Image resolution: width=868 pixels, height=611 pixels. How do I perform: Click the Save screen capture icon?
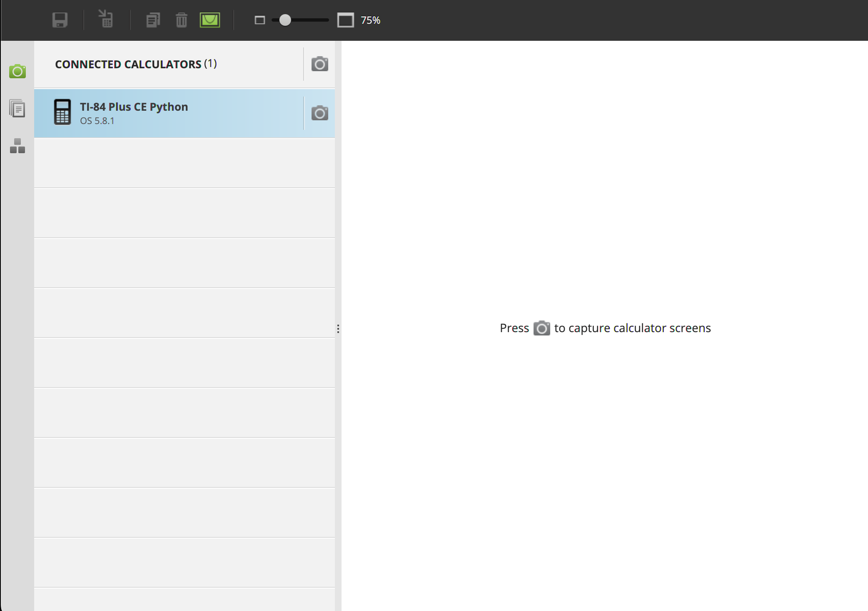click(60, 20)
